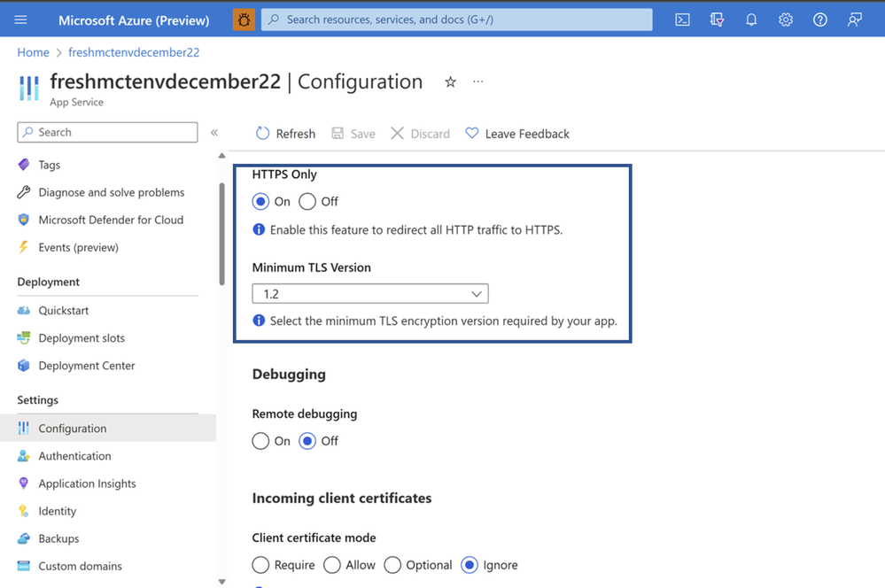
Task: Open Authentication settings
Action: click(x=74, y=456)
